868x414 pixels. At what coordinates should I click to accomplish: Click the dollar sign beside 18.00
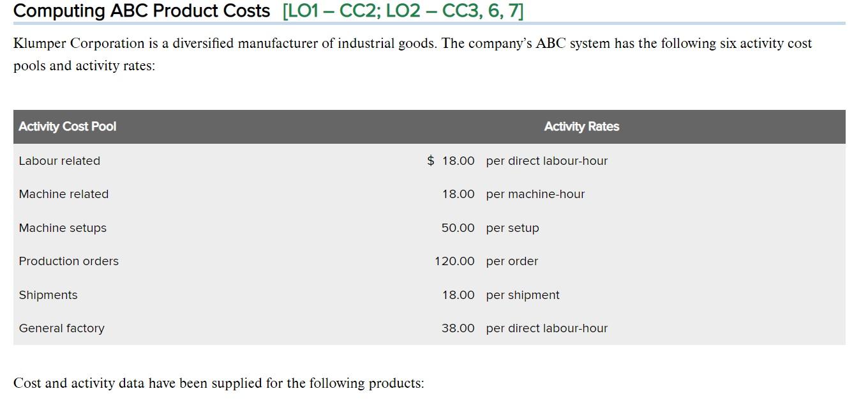431,160
